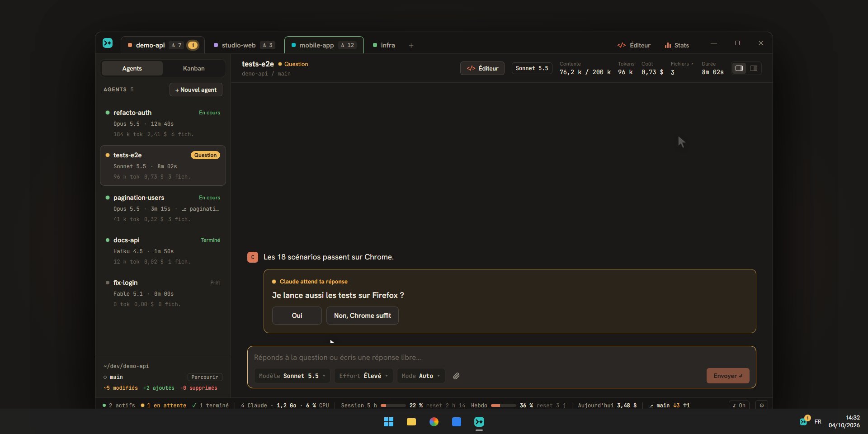Switch to right side-panel layout toggle
Screen dimensions: 868x434
754,68
